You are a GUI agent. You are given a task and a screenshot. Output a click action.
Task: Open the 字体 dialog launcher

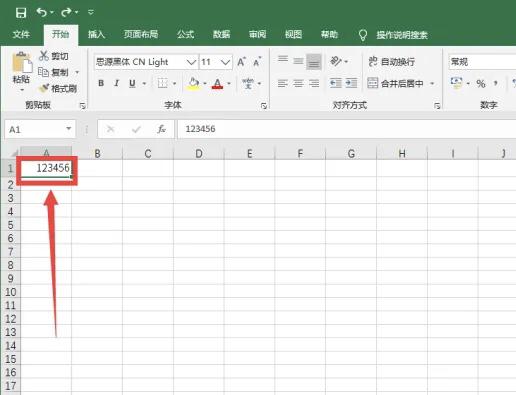(x=264, y=106)
